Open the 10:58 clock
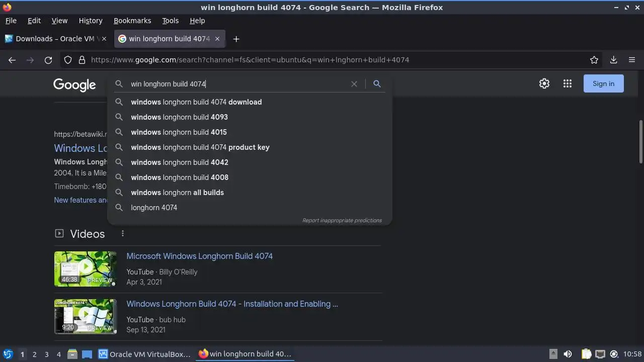Screen dimensions: 644x362 coord(632,354)
